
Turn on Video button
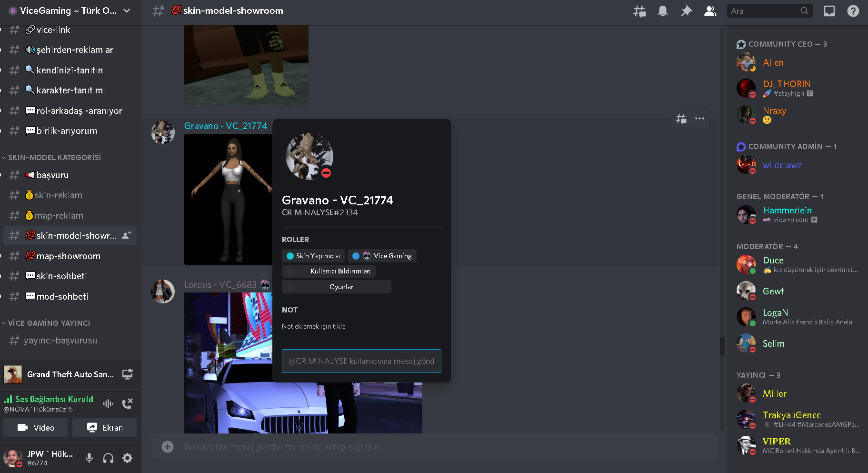36,428
